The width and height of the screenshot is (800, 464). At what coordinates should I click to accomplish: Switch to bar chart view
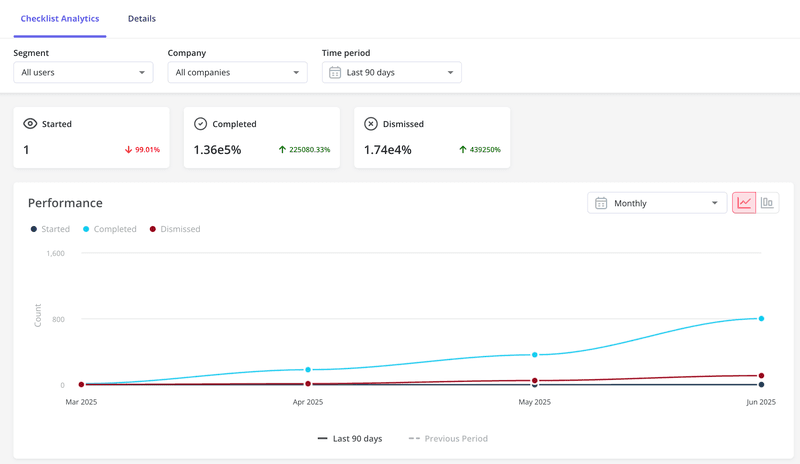767,203
